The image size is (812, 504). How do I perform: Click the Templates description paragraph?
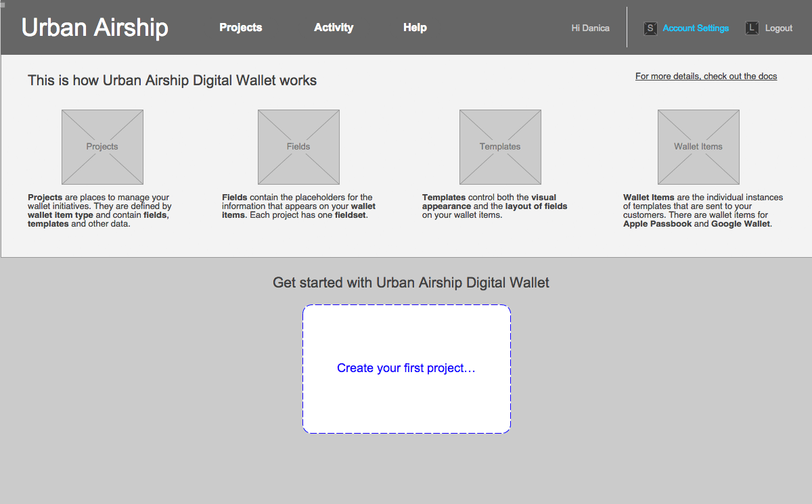click(495, 206)
